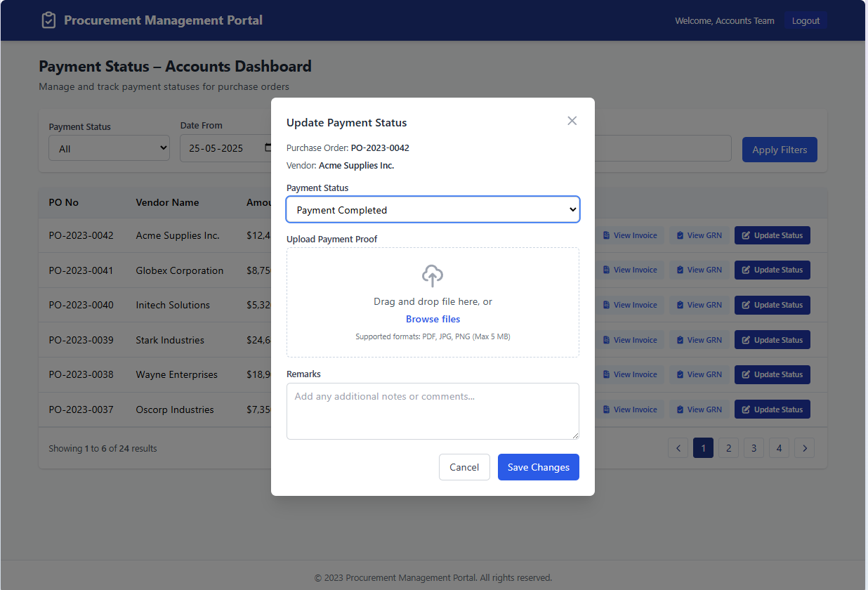View Invoice for PO-2023-0037
The width and height of the screenshot is (868, 590).
pos(630,409)
